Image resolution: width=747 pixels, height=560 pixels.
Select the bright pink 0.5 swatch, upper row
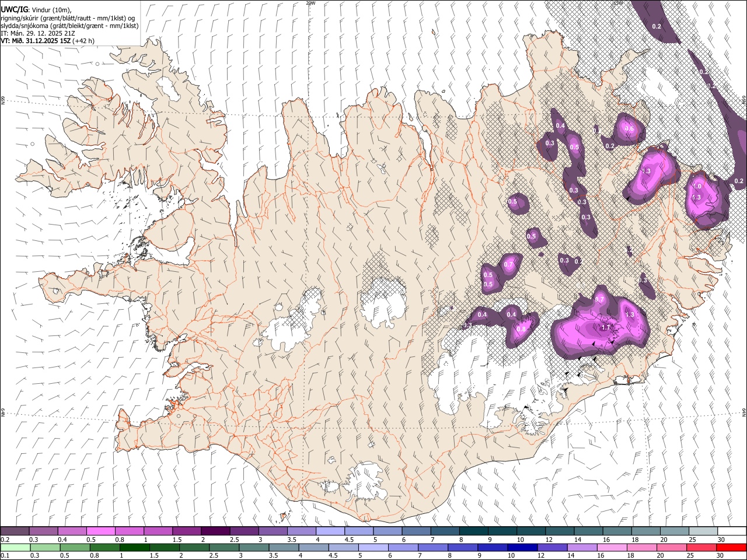pos(100,531)
